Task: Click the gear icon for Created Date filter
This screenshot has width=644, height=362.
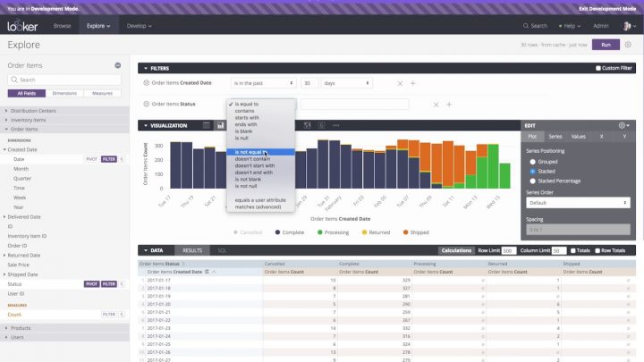Action: (146, 83)
